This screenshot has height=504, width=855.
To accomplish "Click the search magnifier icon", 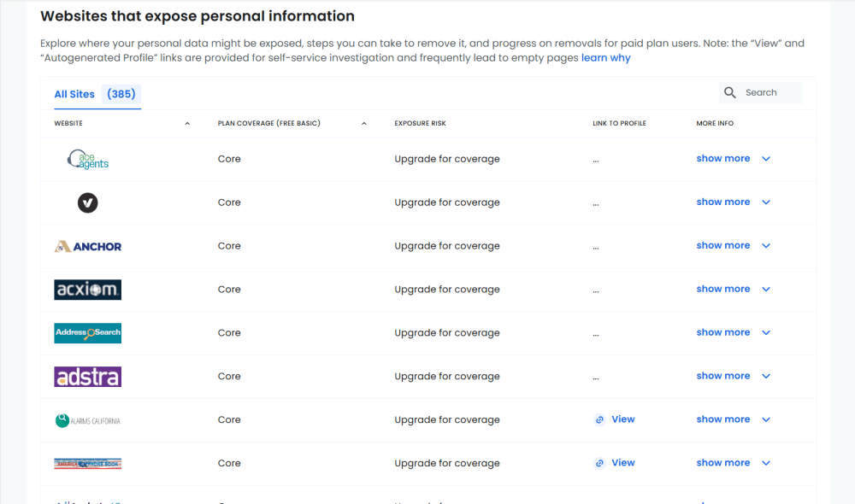I will [x=730, y=93].
